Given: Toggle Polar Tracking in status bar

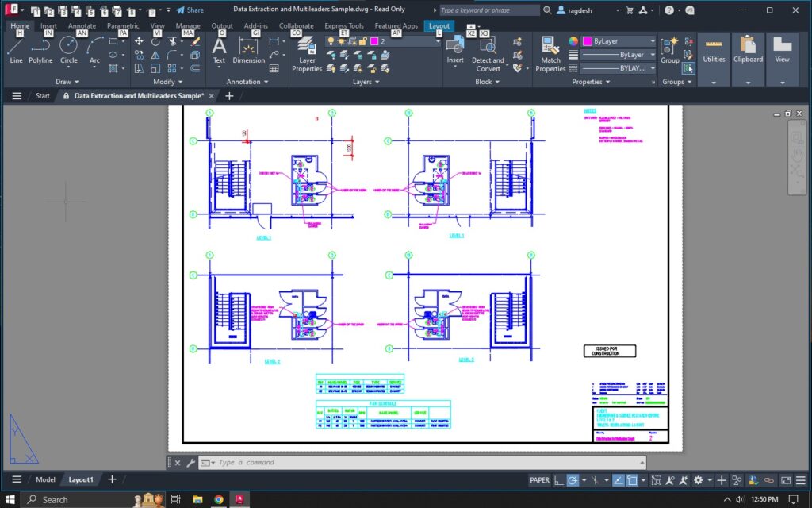Looking at the screenshot, I should coord(573,480).
